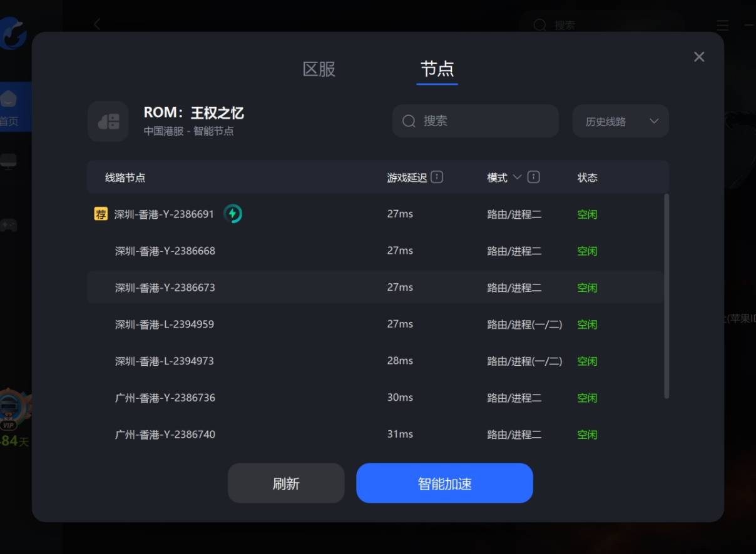Image resolution: width=756 pixels, height=554 pixels.
Task: Click the game delay info icon
Action: (x=437, y=177)
